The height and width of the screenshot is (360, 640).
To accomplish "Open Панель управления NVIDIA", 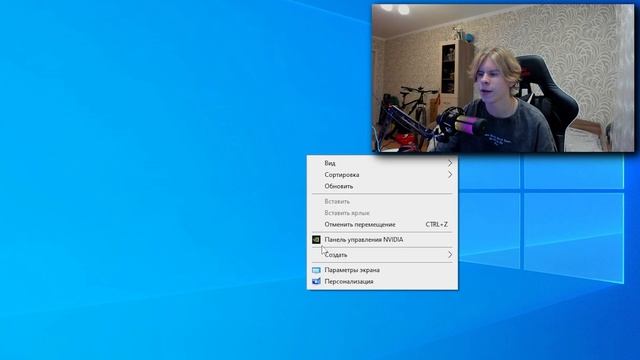I will (382, 240).
